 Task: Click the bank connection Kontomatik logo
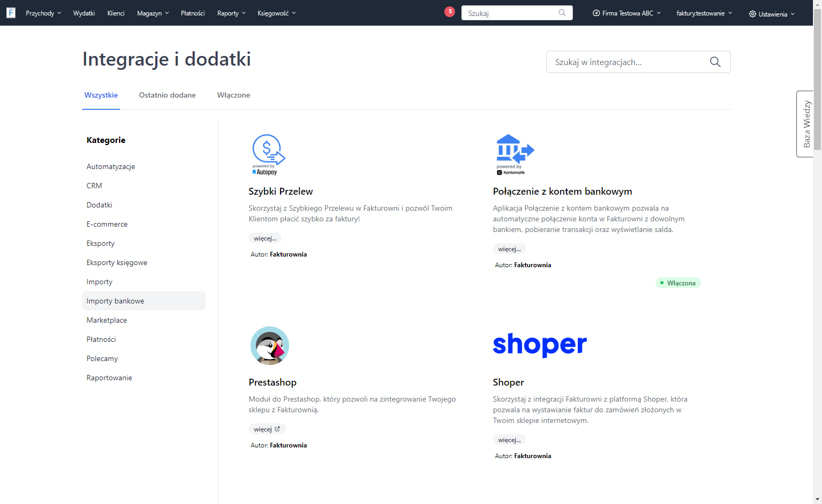(515, 155)
